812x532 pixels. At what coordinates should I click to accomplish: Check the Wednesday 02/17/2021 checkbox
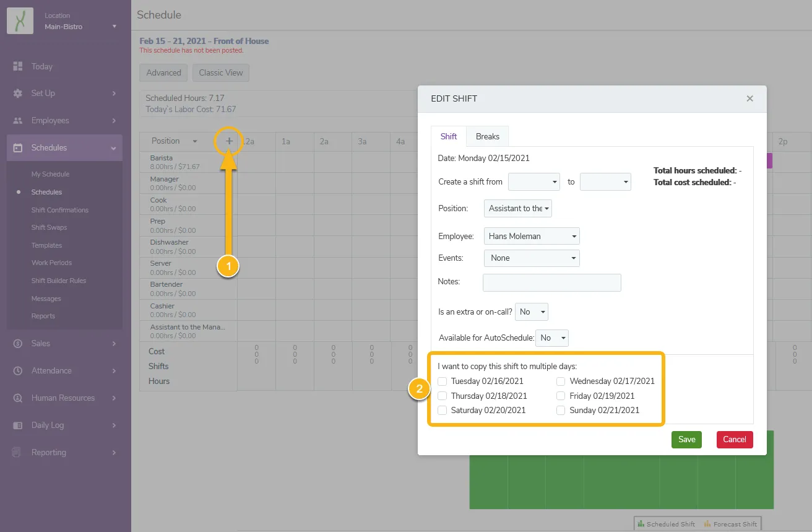(561, 382)
